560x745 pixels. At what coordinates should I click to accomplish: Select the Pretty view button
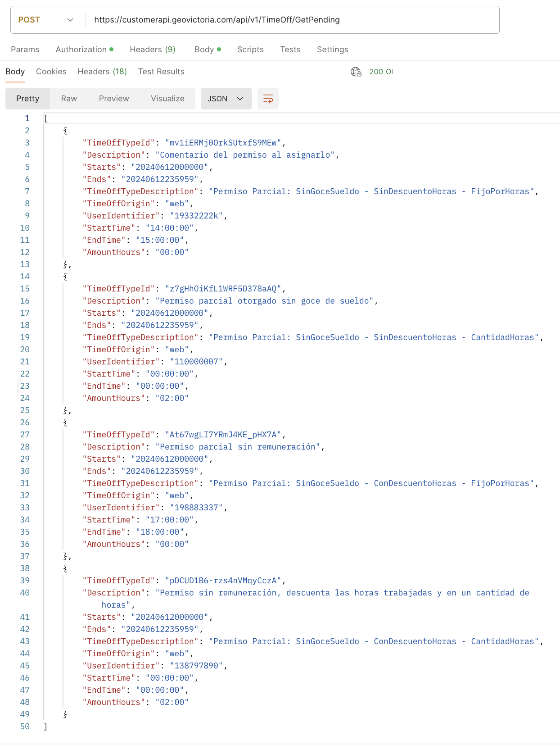click(x=27, y=99)
